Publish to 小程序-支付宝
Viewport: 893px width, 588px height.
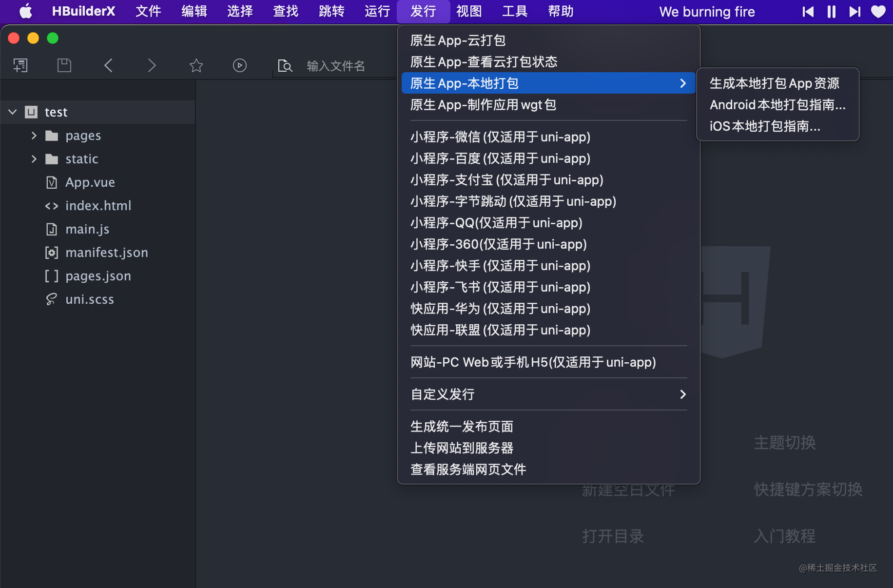pyautogui.click(x=548, y=179)
